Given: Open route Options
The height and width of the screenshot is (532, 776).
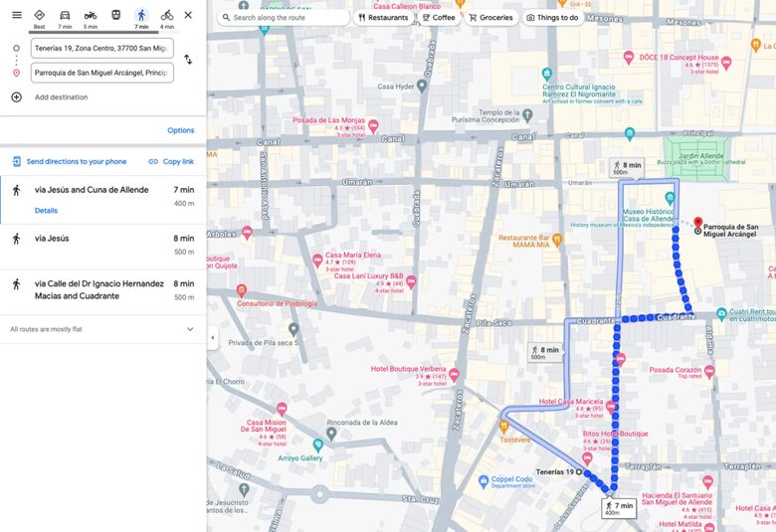Looking at the screenshot, I should [x=181, y=130].
